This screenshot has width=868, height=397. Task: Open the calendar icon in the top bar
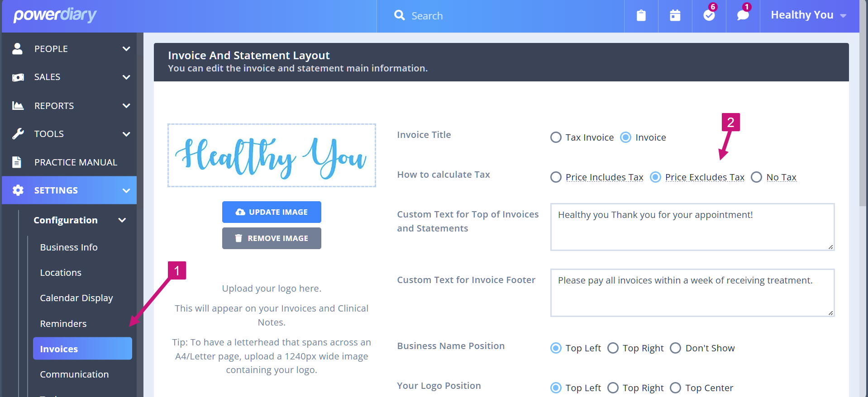click(x=674, y=15)
